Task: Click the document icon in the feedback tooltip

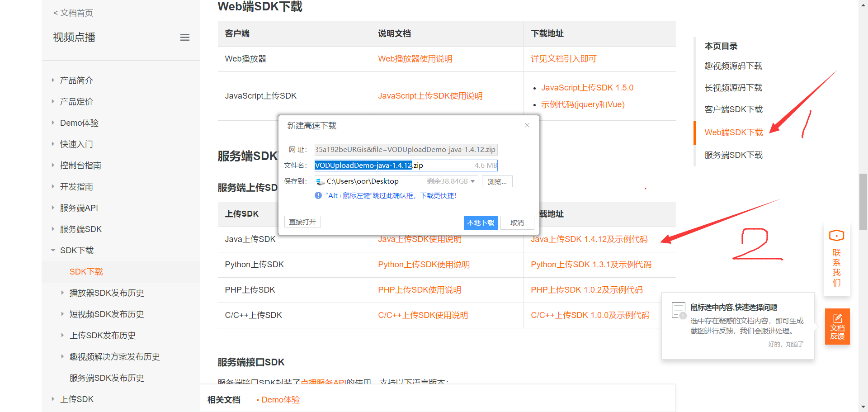Action: pos(679,310)
